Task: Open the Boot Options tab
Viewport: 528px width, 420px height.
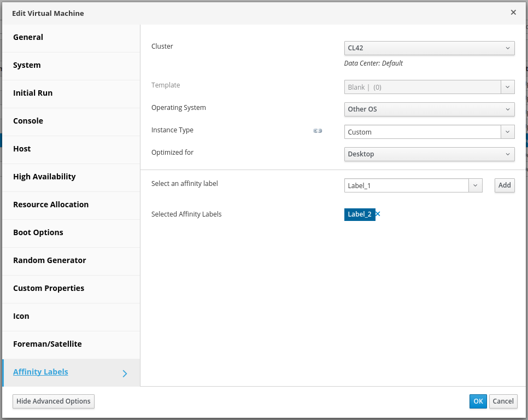Action: 38,232
